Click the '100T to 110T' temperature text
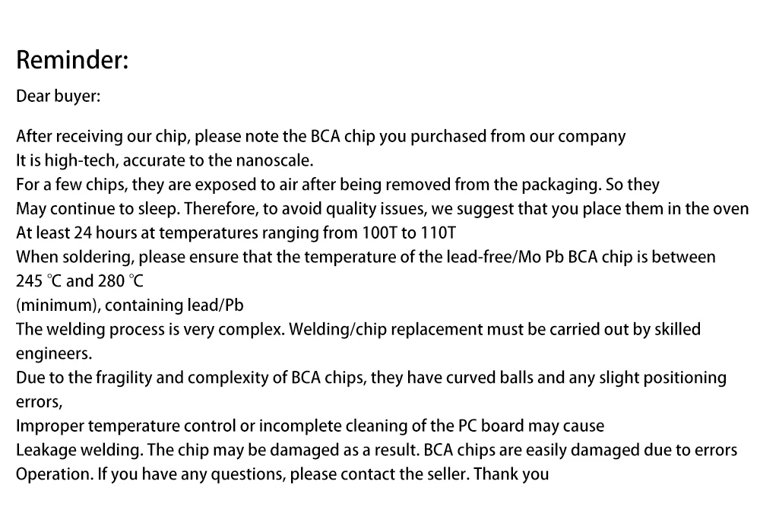This screenshot has width=760, height=532. (409, 233)
